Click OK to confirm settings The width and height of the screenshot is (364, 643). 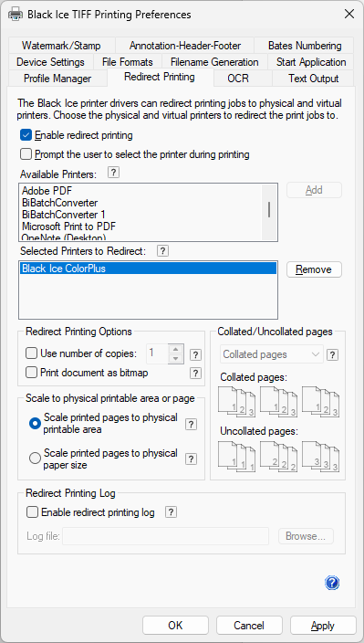175,626
